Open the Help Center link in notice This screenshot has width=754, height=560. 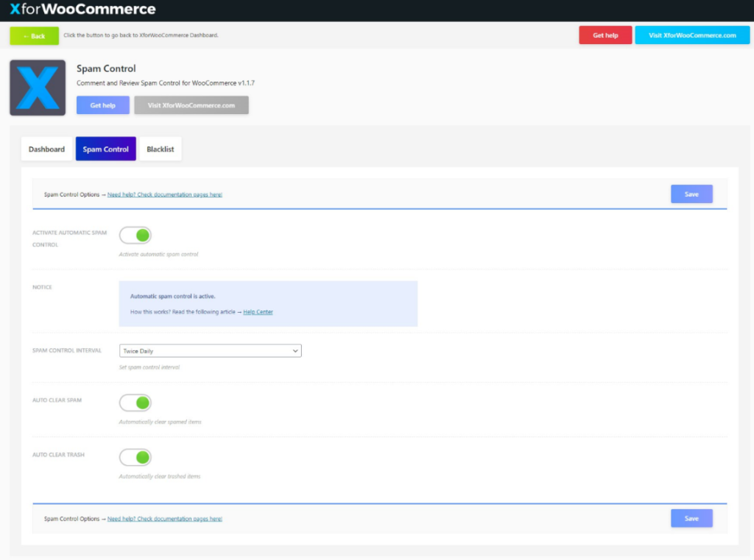pos(258,312)
